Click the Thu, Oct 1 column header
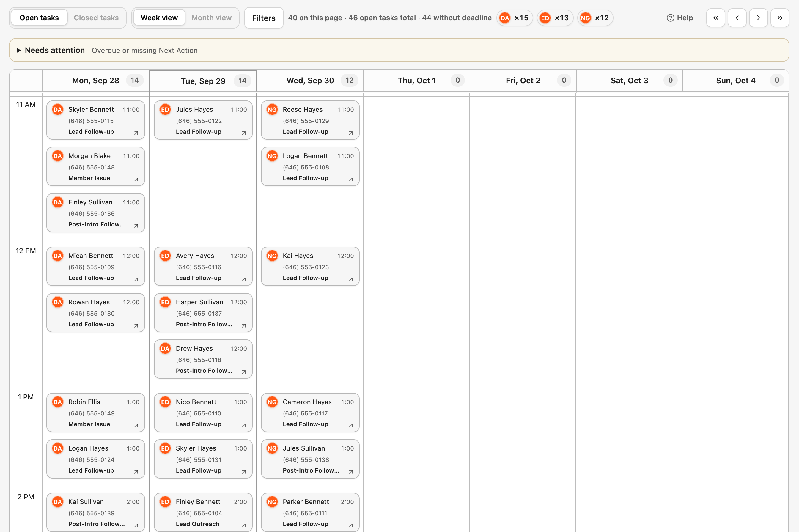Screen dimensions: 799x532 (417, 81)
